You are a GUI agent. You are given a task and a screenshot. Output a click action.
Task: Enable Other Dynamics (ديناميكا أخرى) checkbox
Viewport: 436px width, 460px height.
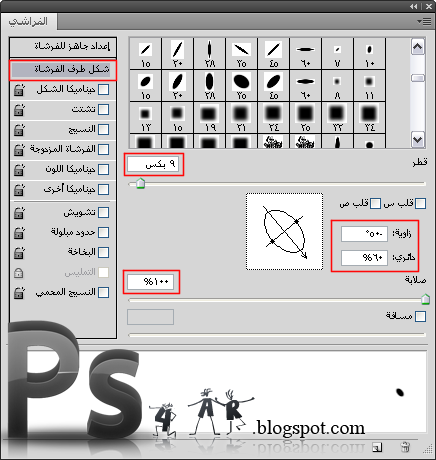point(104,189)
